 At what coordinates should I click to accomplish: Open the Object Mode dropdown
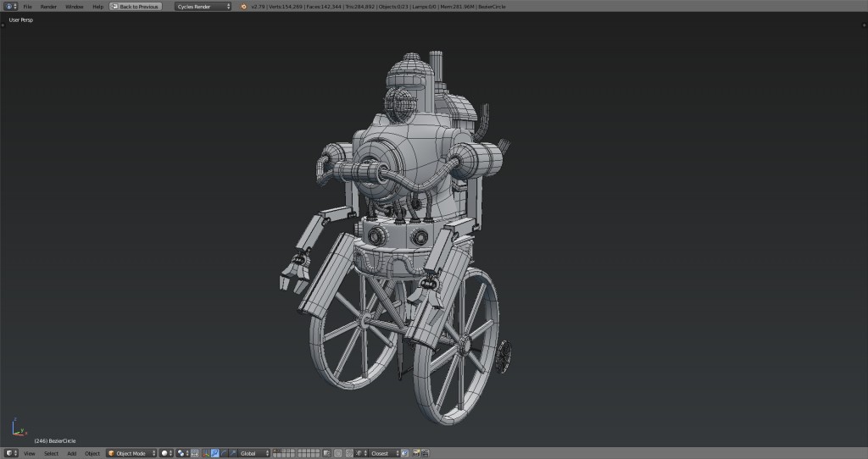[x=131, y=453]
